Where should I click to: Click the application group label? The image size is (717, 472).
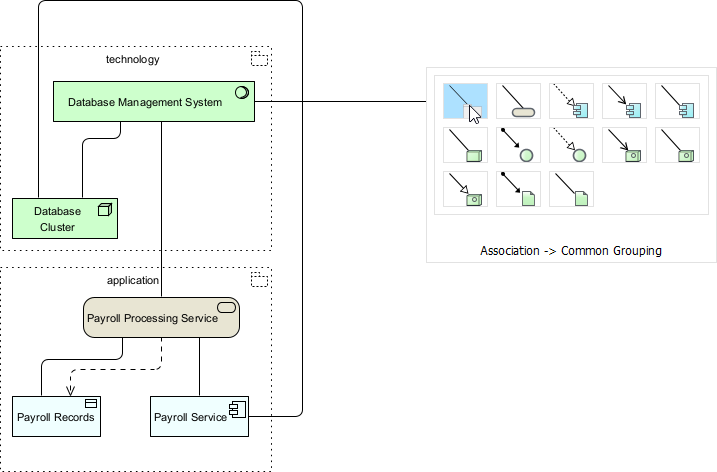[x=132, y=281]
